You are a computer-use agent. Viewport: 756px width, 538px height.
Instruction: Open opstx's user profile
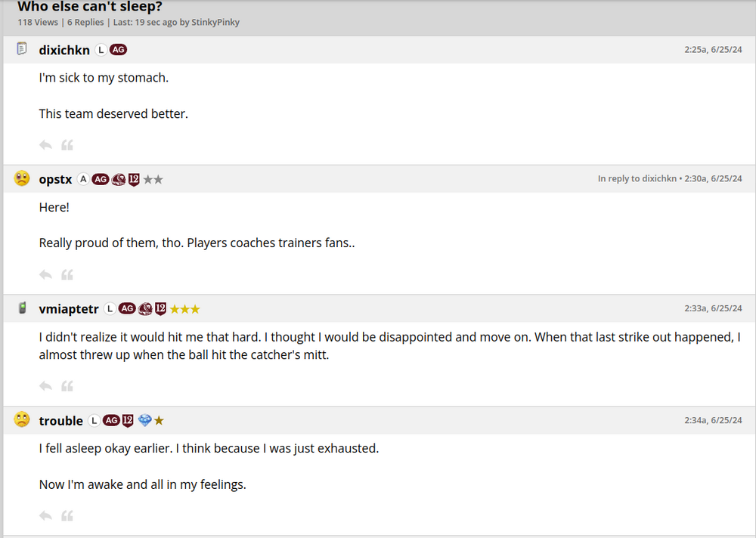(x=55, y=180)
